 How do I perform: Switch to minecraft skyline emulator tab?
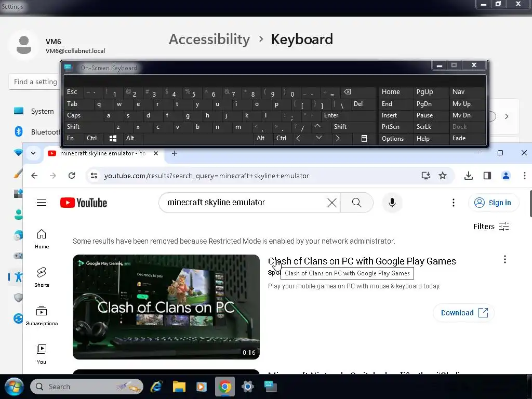102,153
